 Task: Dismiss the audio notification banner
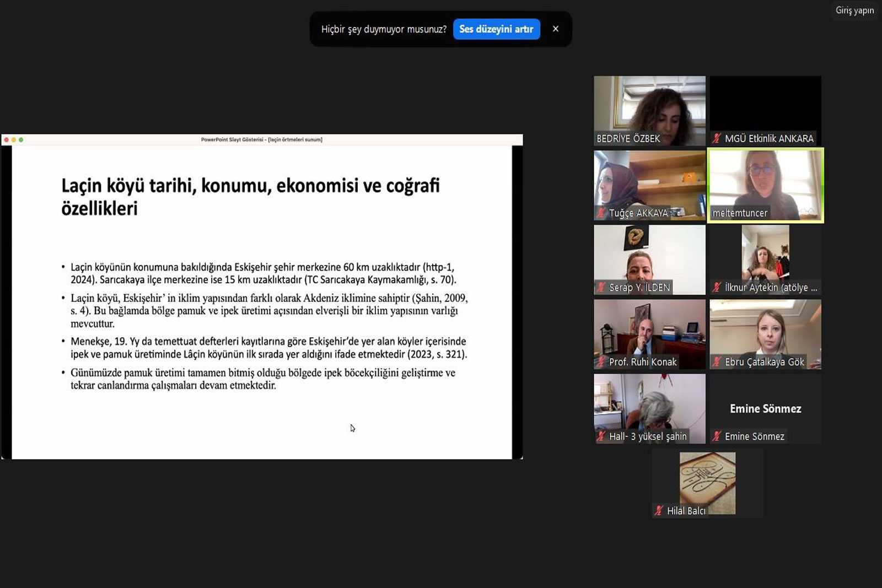(x=556, y=29)
